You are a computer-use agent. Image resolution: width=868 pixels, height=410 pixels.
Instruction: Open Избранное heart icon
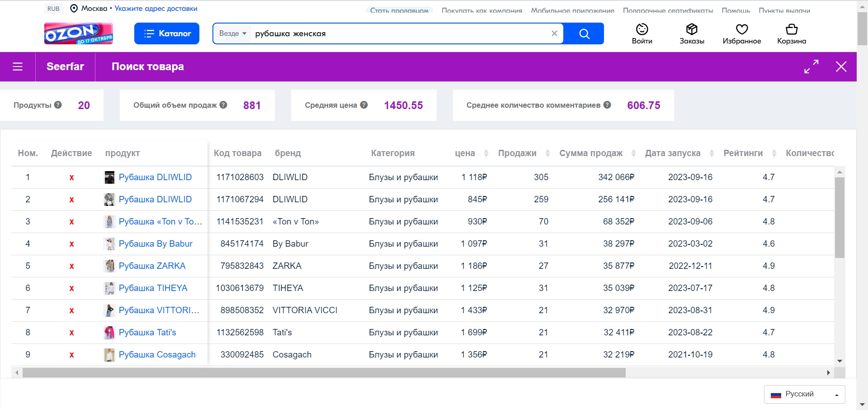pyautogui.click(x=742, y=29)
